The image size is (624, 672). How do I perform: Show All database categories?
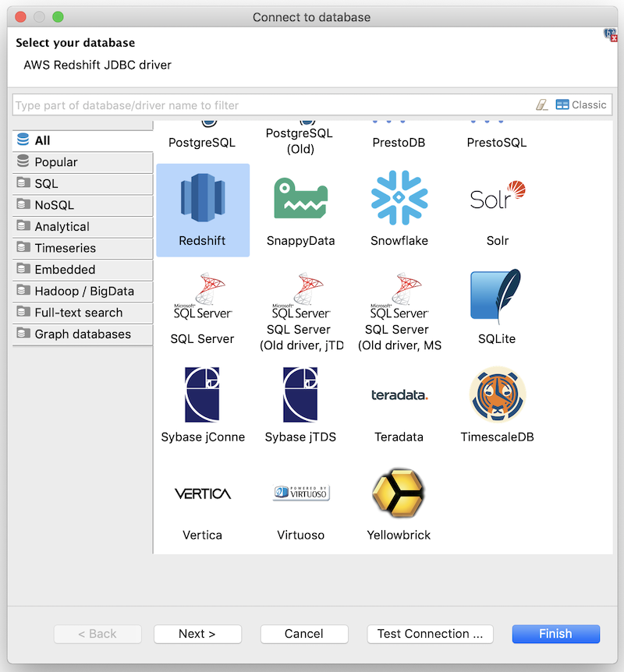tap(83, 140)
